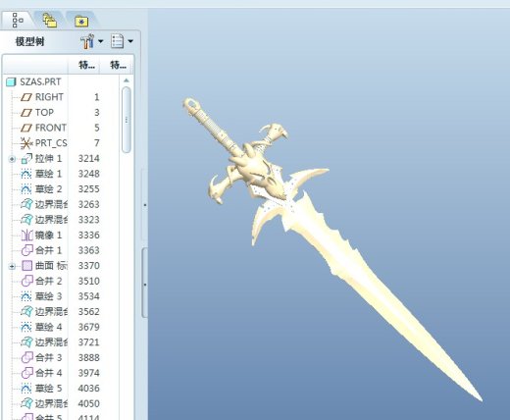
Task: Expand the 曲面 标 feature node
Action: click(x=12, y=266)
